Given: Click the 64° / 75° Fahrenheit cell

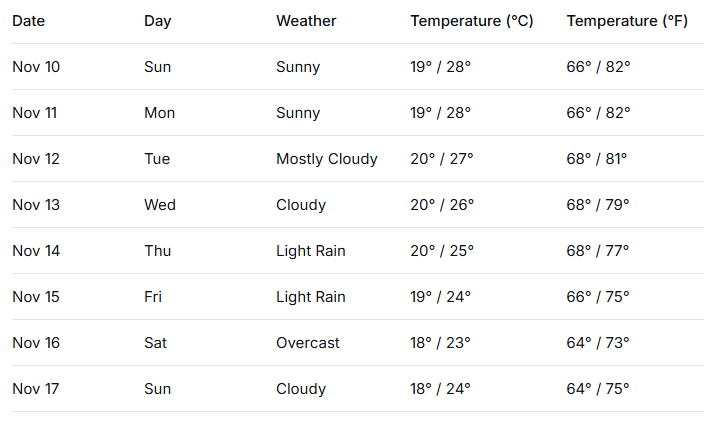Looking at the screenshot, I should tap(598, 389).
